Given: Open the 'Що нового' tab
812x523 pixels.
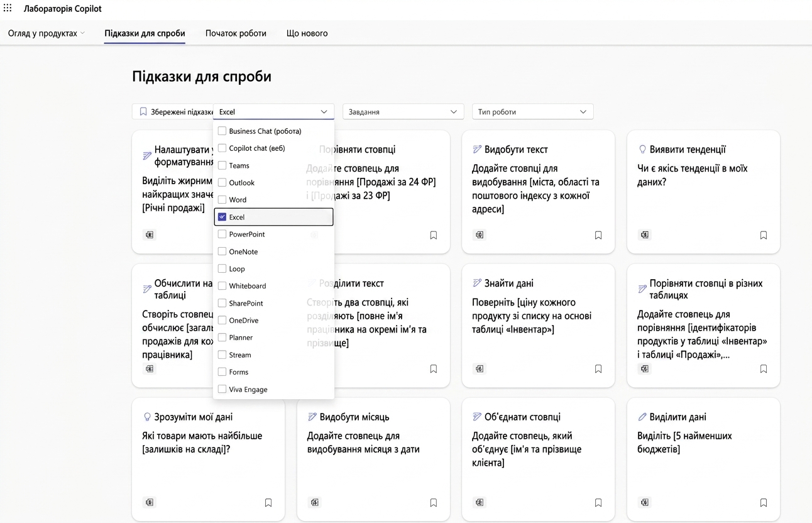Looking at the screenshot, I should click(307, 33).
